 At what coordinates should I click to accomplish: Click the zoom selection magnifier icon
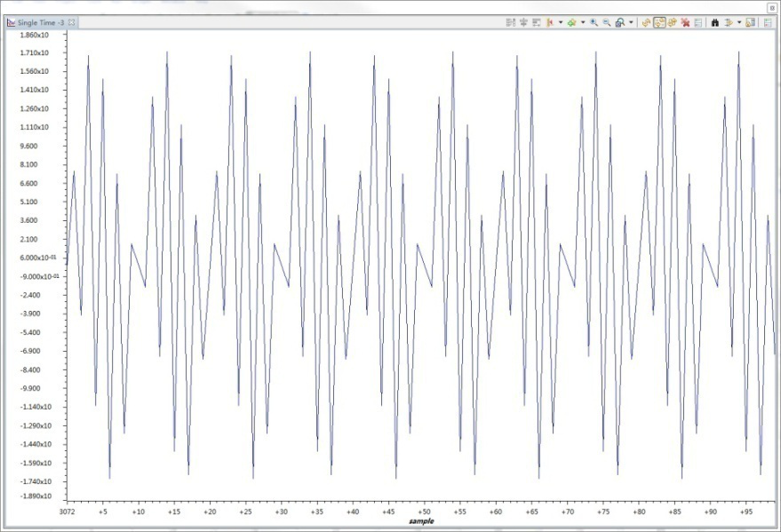click(x=619, y=22)
